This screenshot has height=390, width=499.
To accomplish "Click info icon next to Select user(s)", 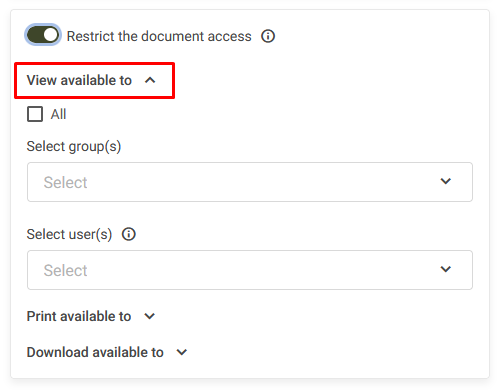I will pyautogui.click(x=129, y=234).
